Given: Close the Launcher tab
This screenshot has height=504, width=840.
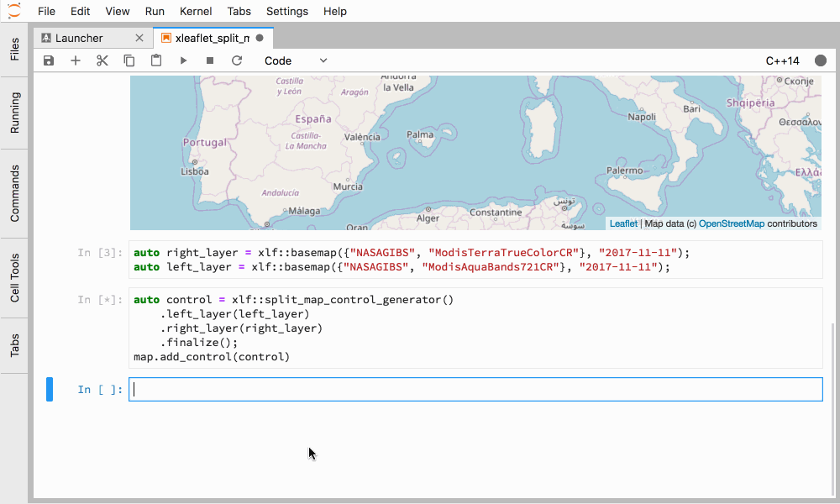Looking at the screenshot, I should tap(139, 38).
